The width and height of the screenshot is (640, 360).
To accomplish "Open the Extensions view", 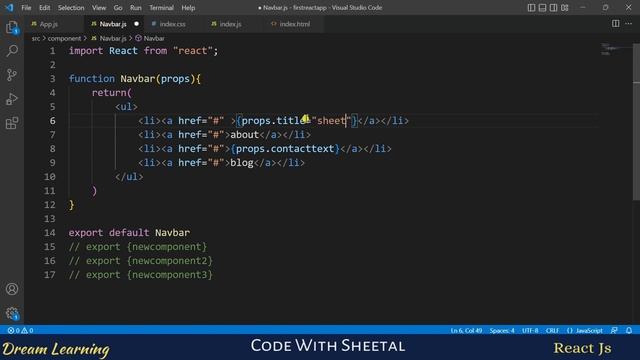I will (x=12, y=123).
